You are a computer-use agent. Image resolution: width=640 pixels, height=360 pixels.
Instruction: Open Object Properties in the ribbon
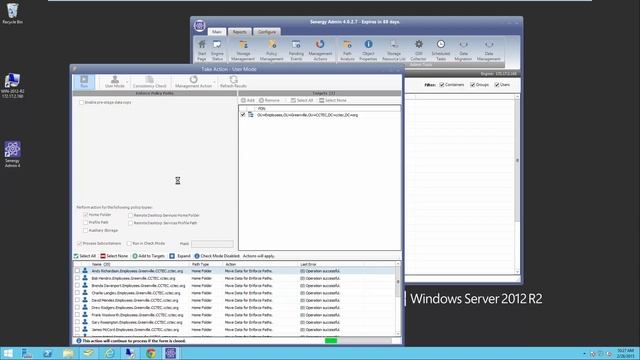point(368,51)
